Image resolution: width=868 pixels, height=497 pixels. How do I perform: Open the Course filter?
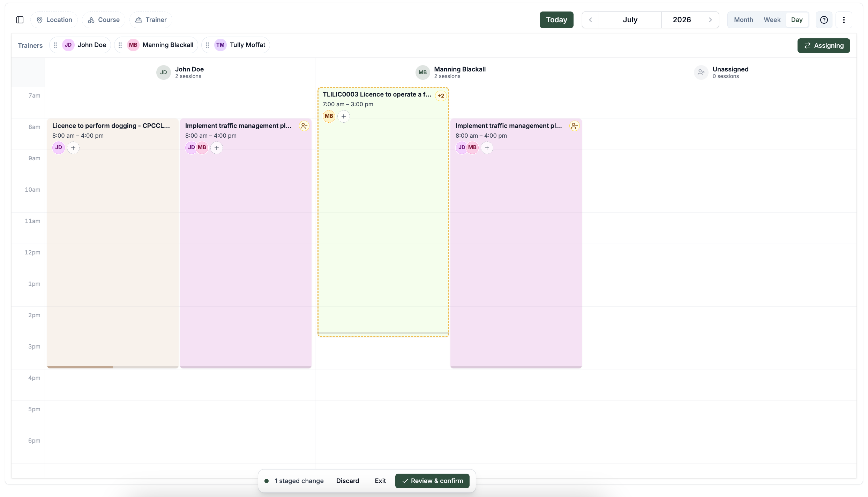click(x=104, y=20)
